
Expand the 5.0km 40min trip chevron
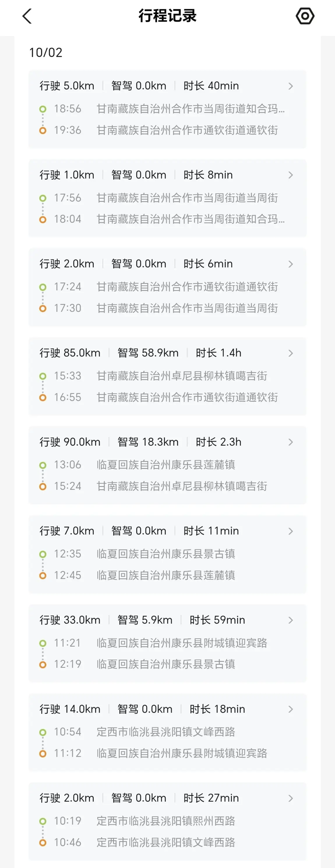pos(290,86)
